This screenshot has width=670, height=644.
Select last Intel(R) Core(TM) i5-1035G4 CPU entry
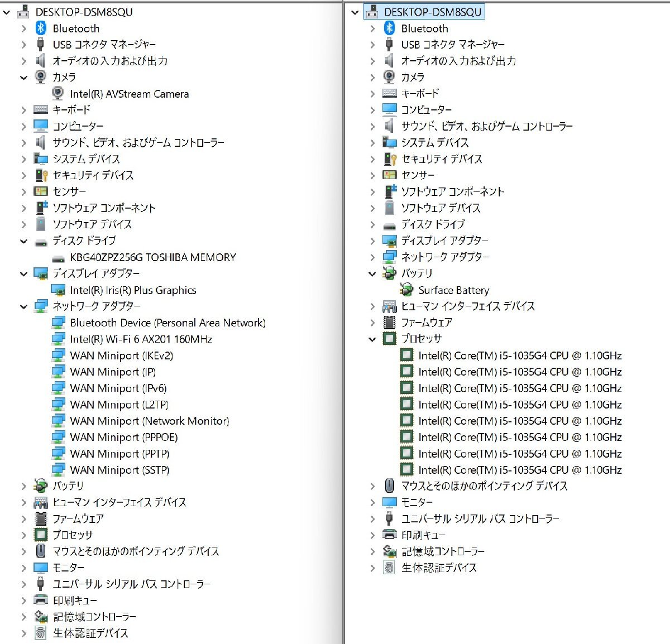pos(520,470)
